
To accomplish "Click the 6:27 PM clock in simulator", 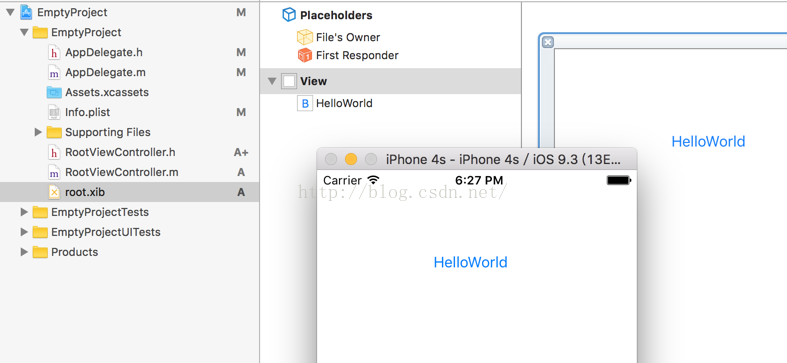I will [479, 180].
